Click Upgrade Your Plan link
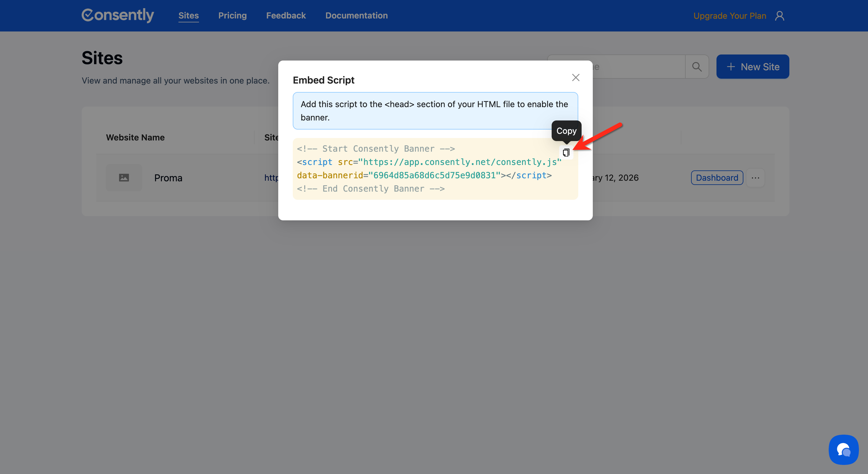Image resolution: width=868 pixels, height=474 pixels. [729, 16]
